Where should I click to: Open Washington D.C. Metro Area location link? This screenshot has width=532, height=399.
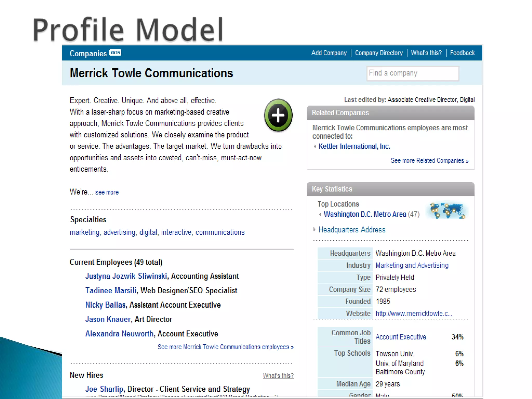(x=365, y=214)
